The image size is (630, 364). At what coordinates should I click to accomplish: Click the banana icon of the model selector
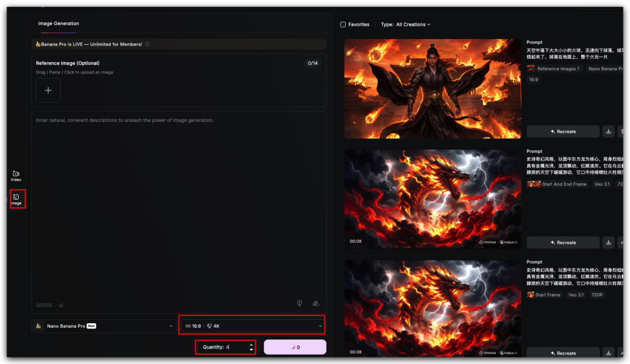38,326
